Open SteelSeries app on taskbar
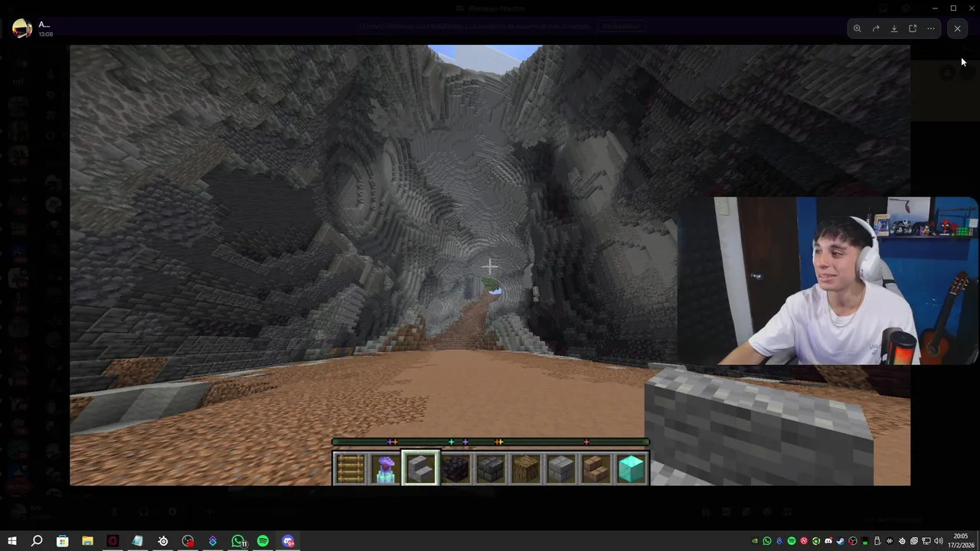Viewport: 980px width, 551px height. point(163,541)
